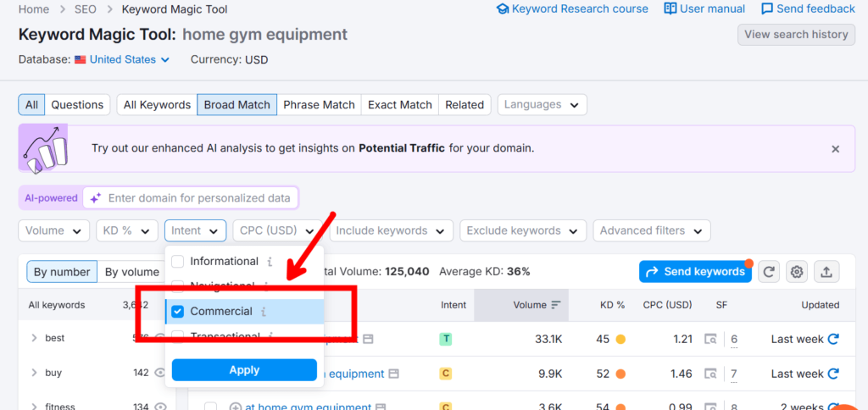
Task: Collapse the Intent filter dropdown
Action: pos(195,230)
